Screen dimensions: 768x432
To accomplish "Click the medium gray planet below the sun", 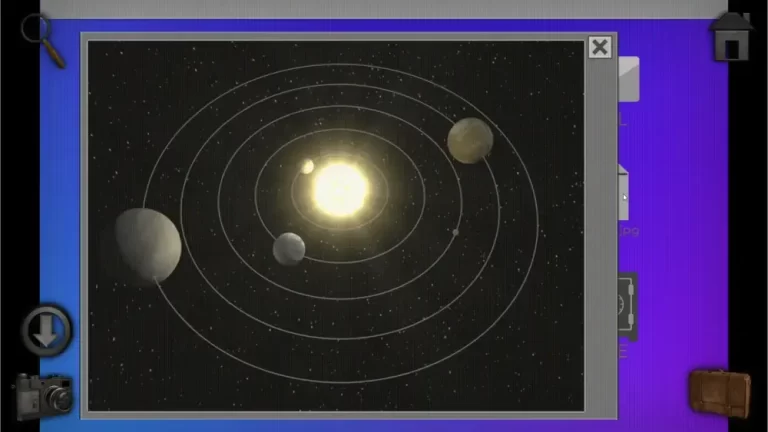I will click(289, 248).
